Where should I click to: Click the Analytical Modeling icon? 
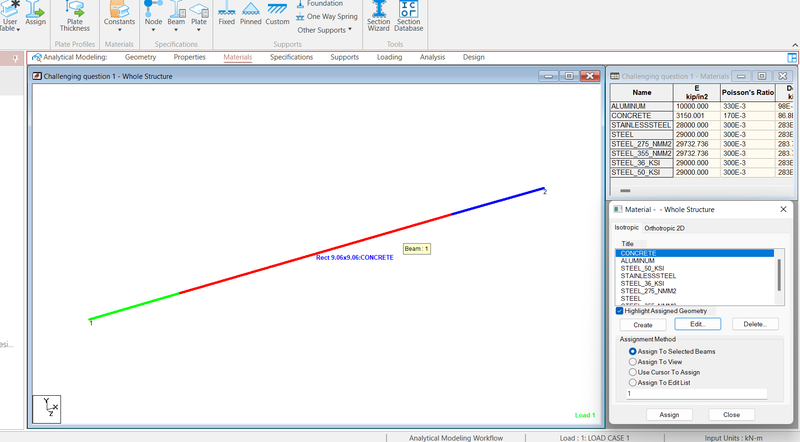tap(36, 58)
